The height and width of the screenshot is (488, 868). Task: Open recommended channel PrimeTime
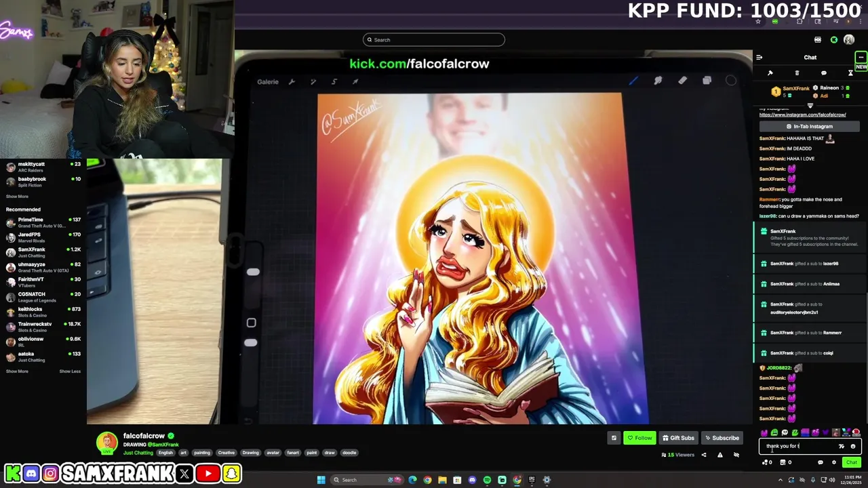tap(43, 222)
